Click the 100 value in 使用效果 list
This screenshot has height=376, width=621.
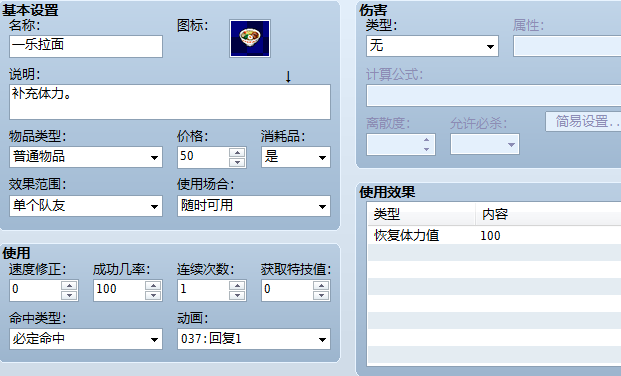coord(490,236)
